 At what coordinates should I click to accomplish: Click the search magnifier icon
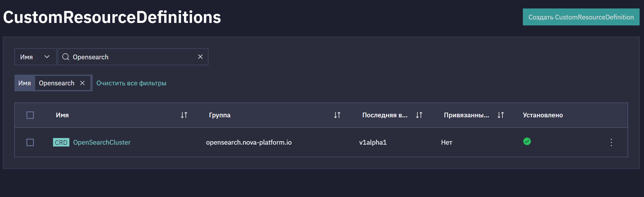[x=66, y=57]
